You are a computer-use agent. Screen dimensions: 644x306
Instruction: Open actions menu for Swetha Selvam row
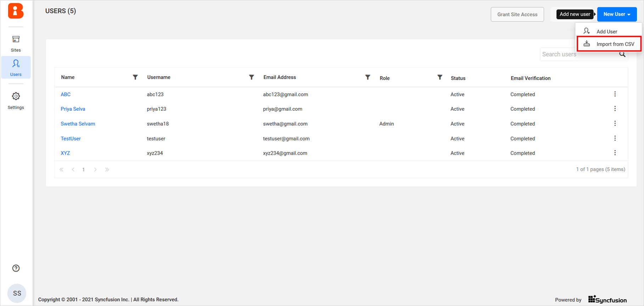615,124
